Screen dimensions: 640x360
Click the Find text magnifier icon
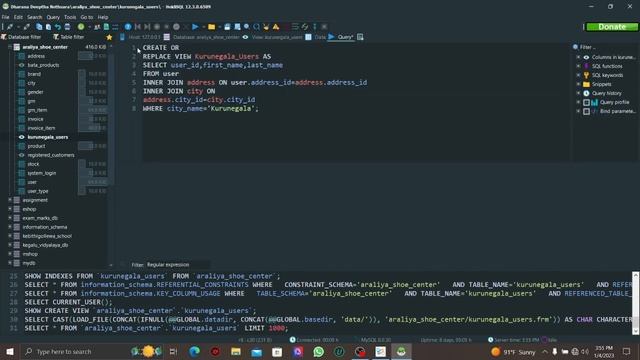click(x=247, y=27)
